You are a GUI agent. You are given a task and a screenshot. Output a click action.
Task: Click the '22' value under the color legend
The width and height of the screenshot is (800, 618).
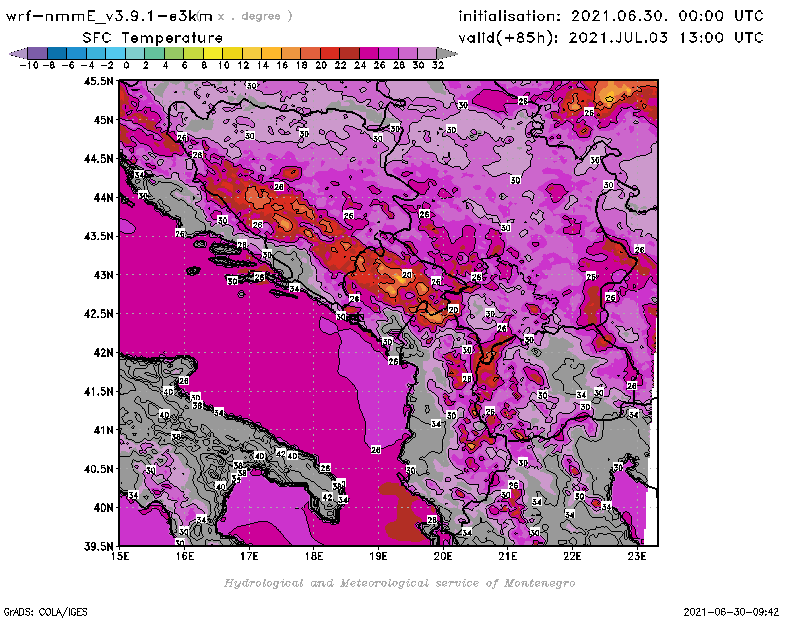coord(341,65)
